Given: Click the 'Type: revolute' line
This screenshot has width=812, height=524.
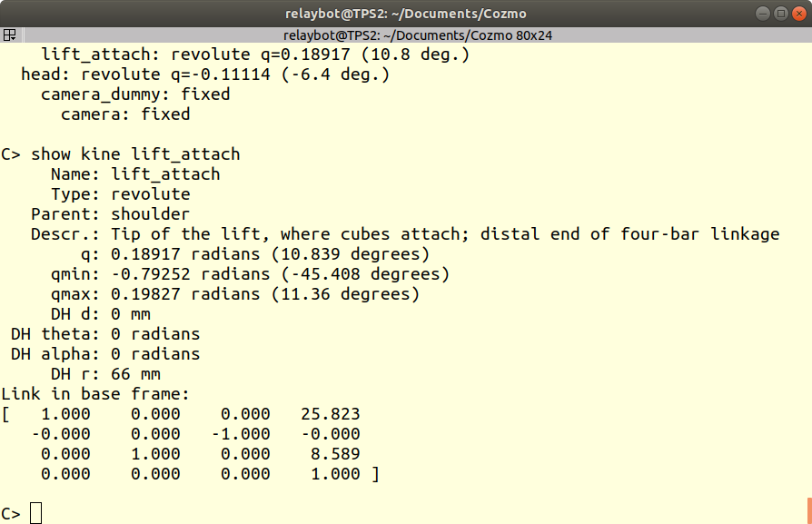Looking at the screenshot, I should pos(120,194).
